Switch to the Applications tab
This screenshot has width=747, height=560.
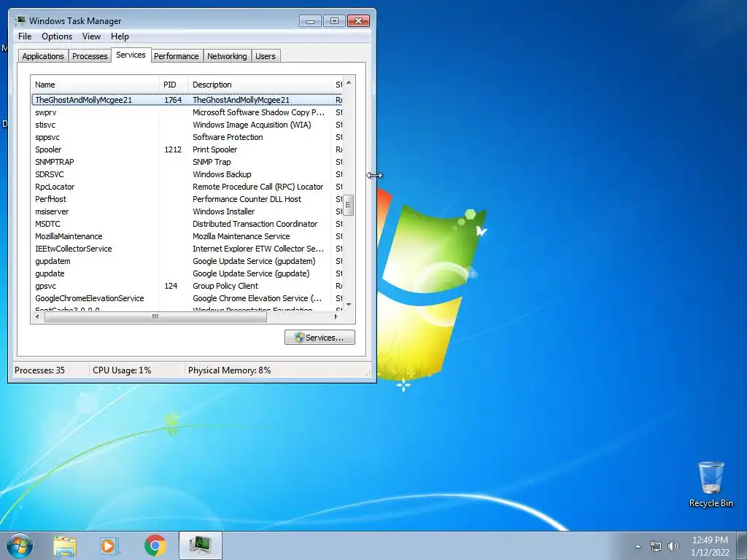[x=43, y=56]
